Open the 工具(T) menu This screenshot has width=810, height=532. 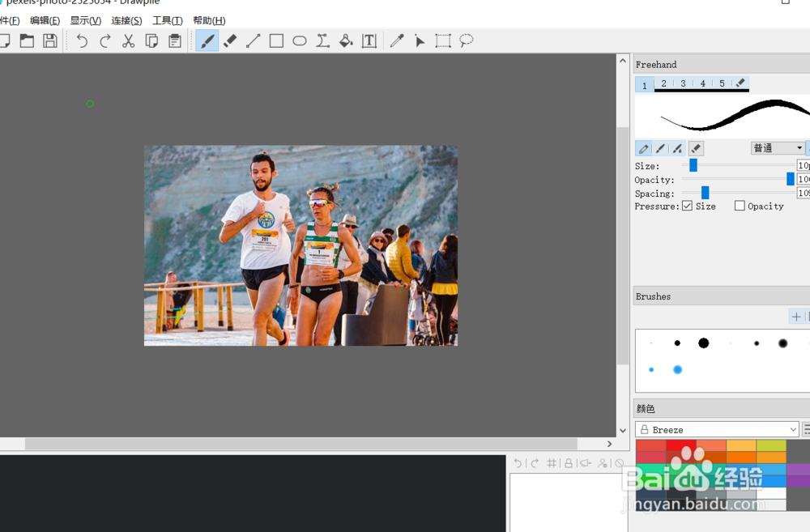(x=168, y=21)
